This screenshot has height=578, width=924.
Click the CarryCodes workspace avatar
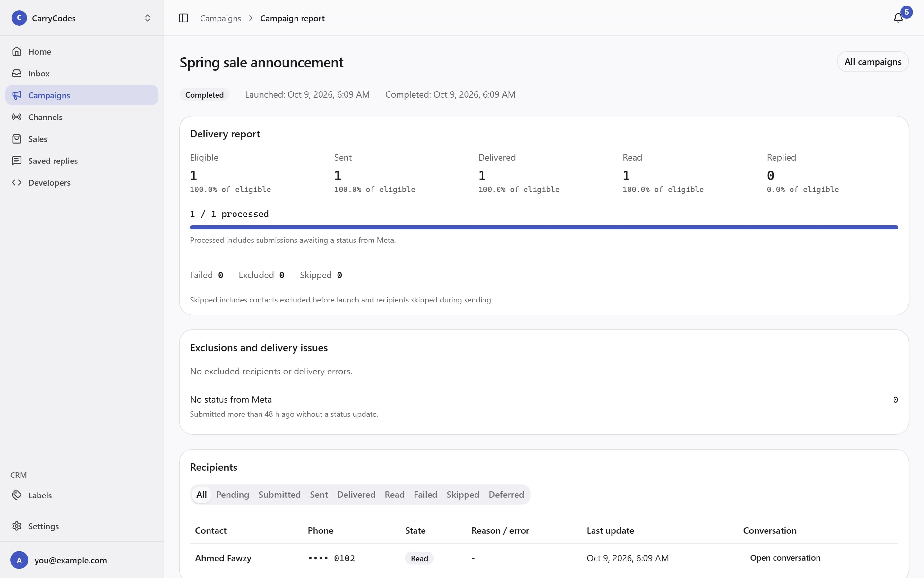(19, 18)
